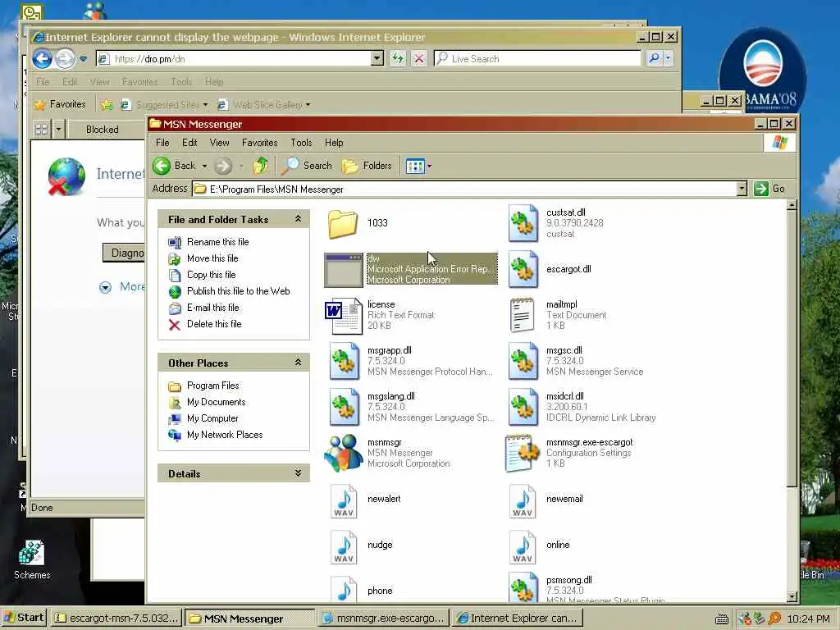Image resolution: width=840 pixels, height=630 pixels.
Task: Select the nudge WAV file icon
Action: tap(344, 546)
